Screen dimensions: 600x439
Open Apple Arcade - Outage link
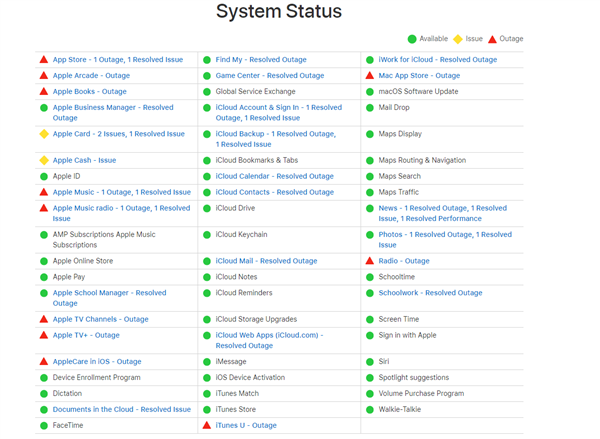click(91, 76)
